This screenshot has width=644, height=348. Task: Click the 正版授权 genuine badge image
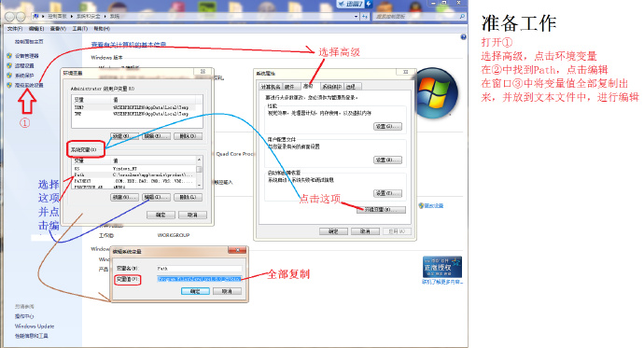tap(442, 267)
